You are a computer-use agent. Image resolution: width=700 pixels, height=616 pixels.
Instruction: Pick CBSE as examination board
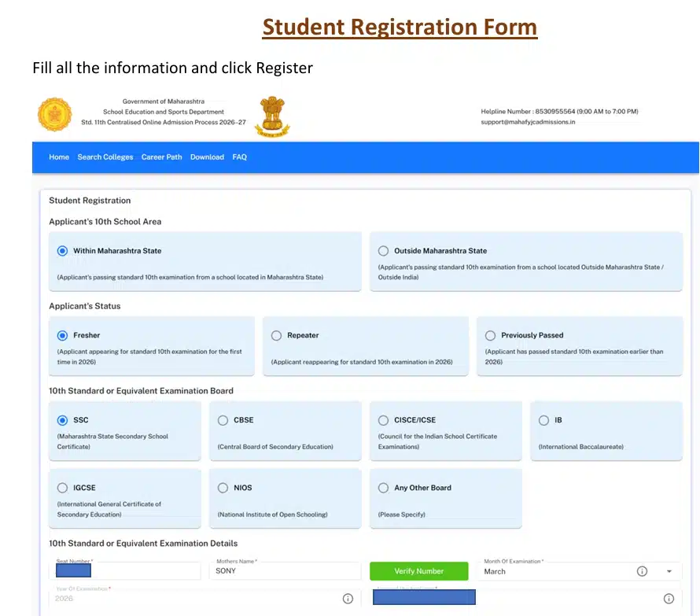[223, 420]
